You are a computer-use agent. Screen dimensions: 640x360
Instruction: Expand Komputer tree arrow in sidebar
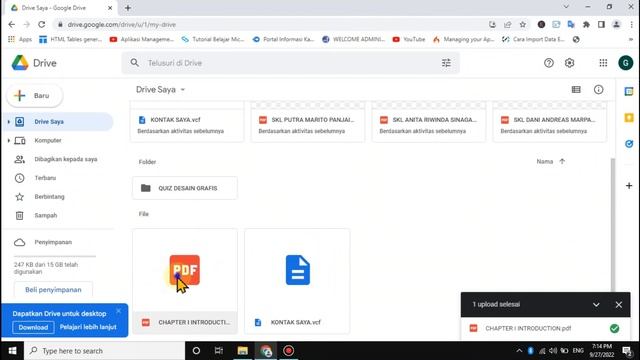9,140
